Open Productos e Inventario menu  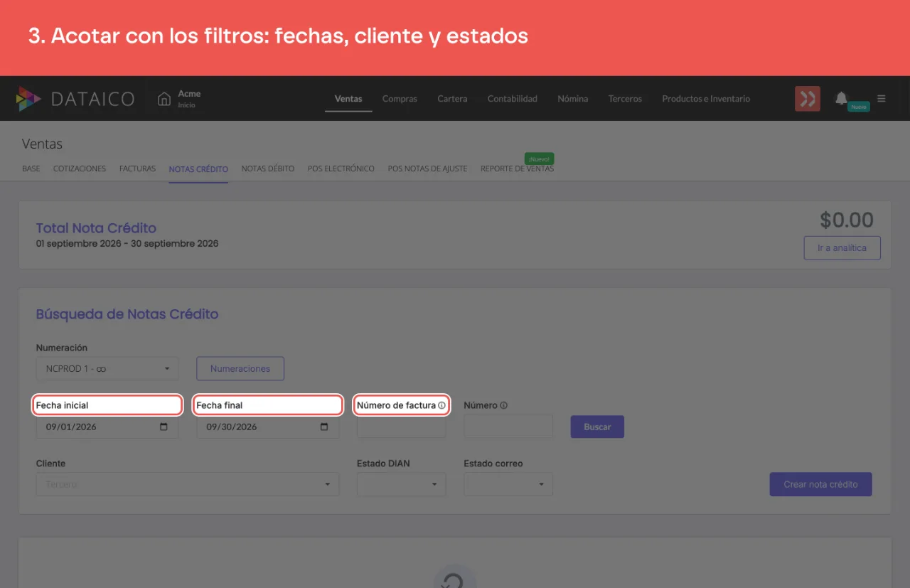tap(706, 99)
